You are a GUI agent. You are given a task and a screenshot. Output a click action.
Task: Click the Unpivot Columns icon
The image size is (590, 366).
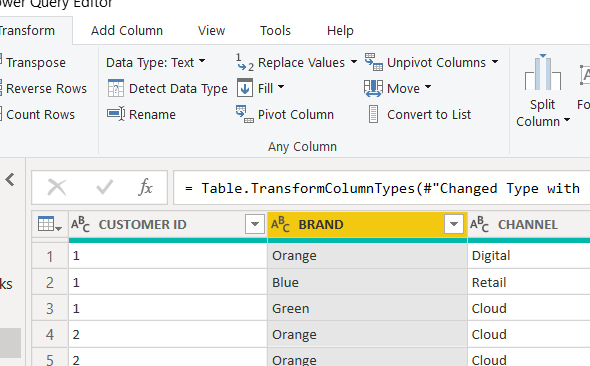pos(374,62)
